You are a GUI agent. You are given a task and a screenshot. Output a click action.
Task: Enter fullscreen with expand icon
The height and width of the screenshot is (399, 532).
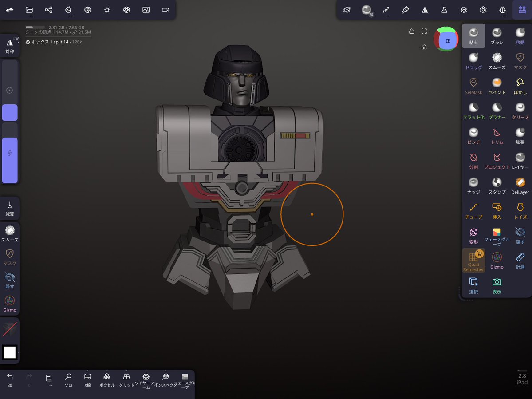(x=424, y=31)
